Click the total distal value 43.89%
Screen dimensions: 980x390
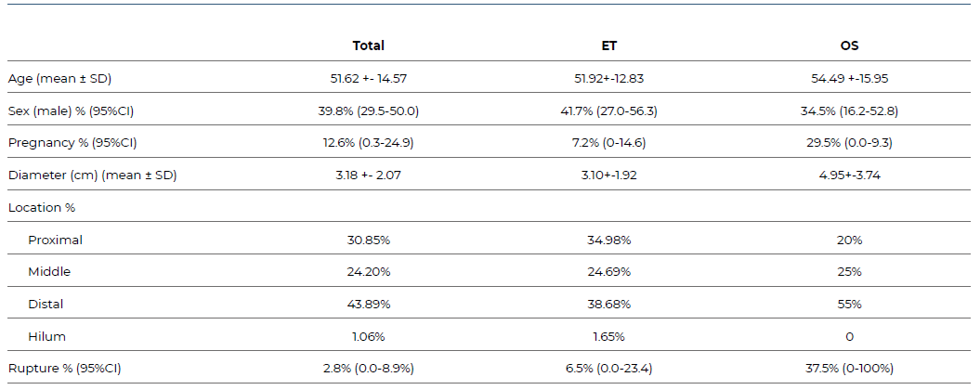[x=368, y=304]
